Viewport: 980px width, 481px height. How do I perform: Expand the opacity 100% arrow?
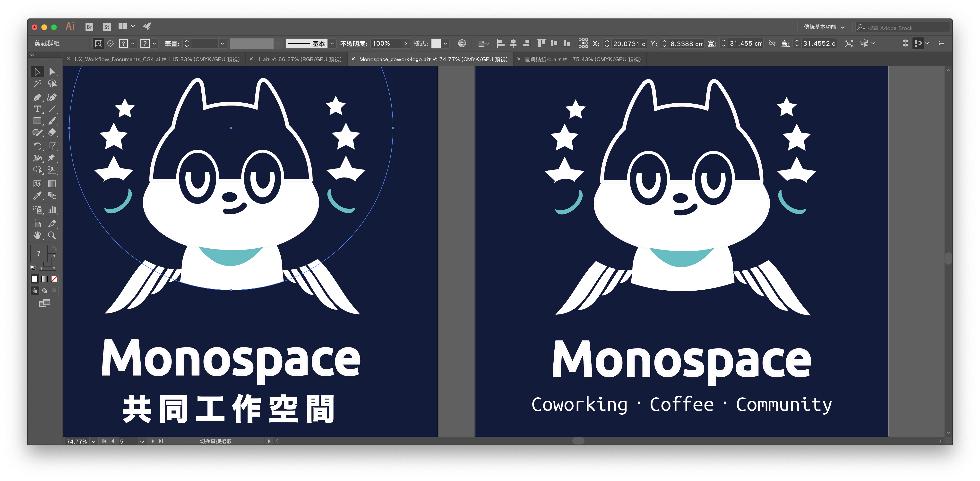point(406,44)
